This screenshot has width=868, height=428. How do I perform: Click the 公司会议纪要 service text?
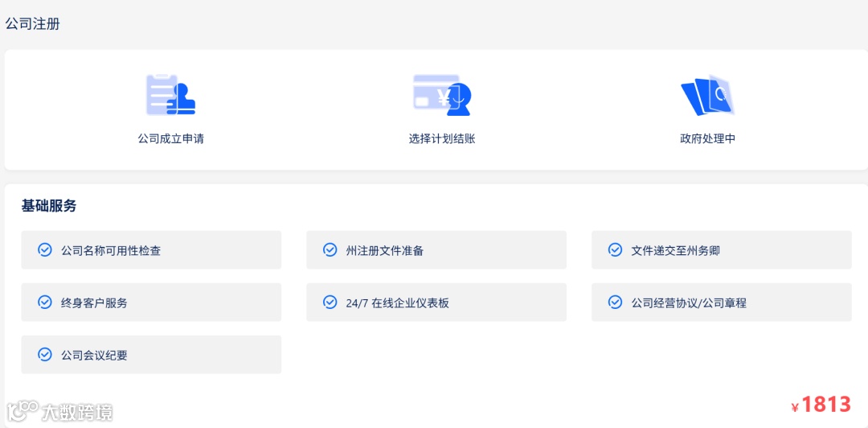(94, 356)
